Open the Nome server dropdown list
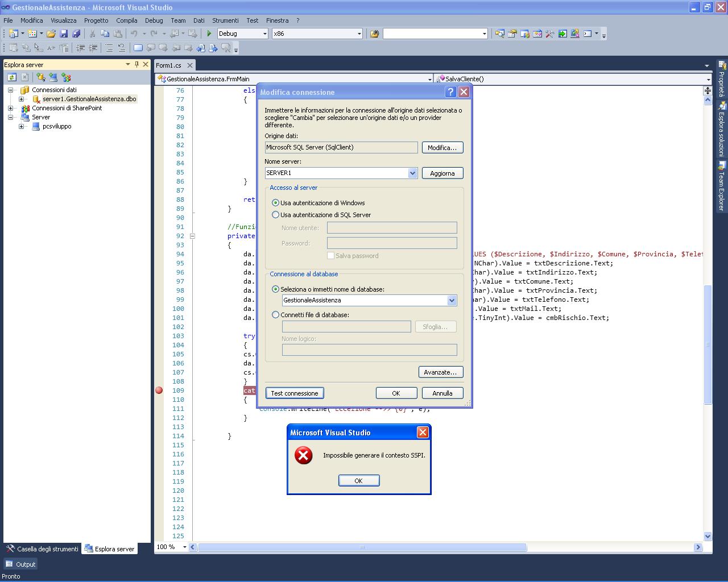 tap(412, 173)
